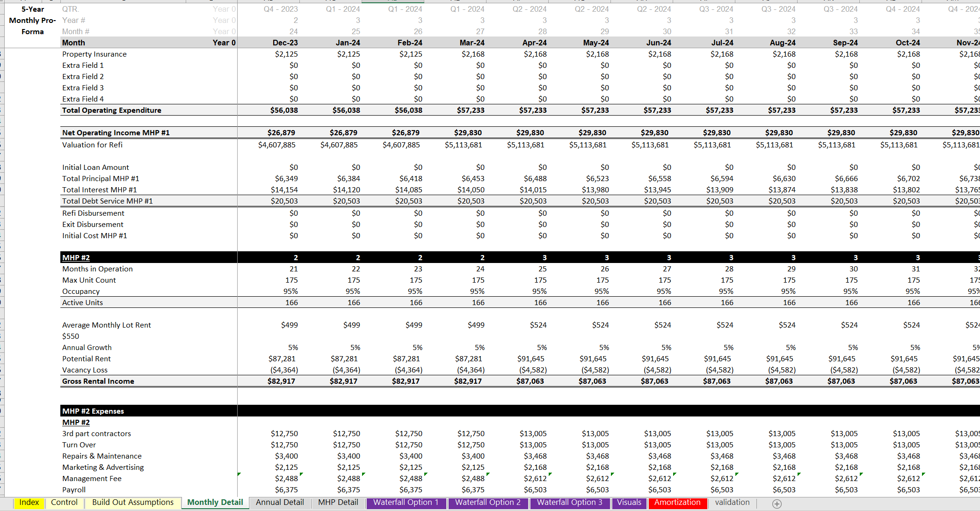The image size is (980, 511).
Task: Select the Average Monthly Lot Rent label
Action: coord(107,325)
